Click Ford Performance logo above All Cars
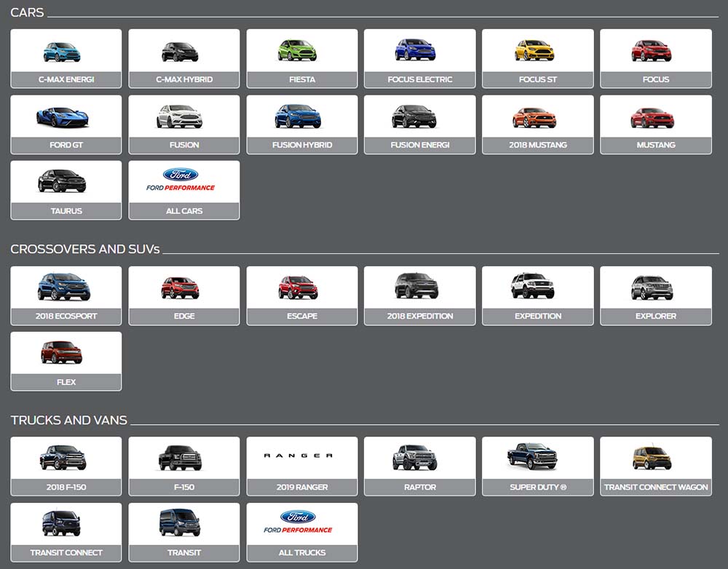This screenshot has height=569, width=728. pos(181,180)
